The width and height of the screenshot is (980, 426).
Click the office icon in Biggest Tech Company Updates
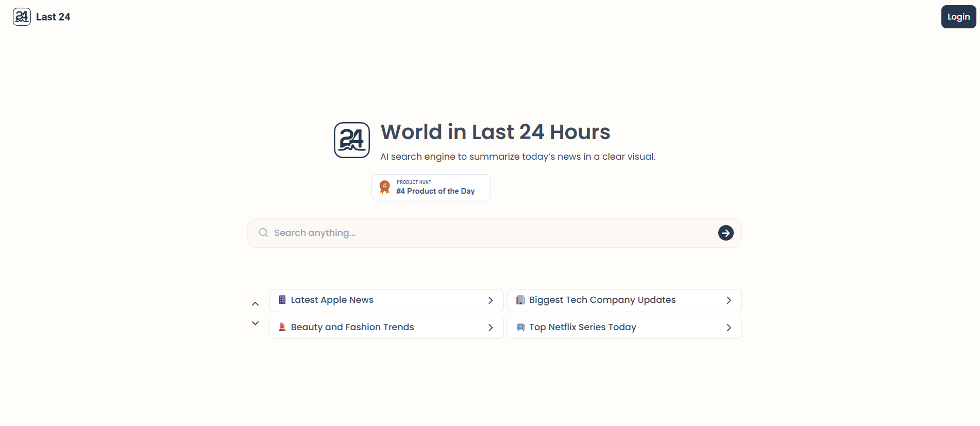coord(520,300)
